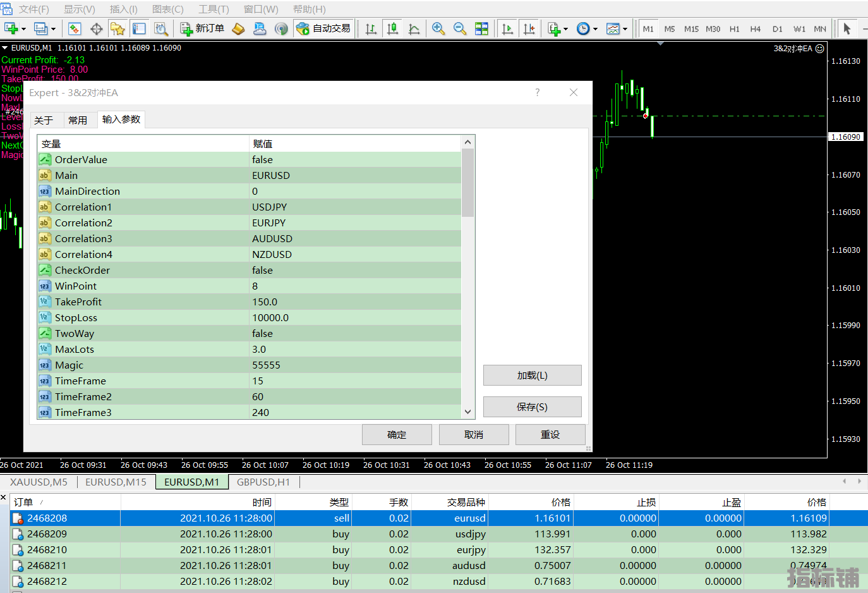Click the parameter list scroll-down arrow
868x593 pixels.
[x=467, y=412]
